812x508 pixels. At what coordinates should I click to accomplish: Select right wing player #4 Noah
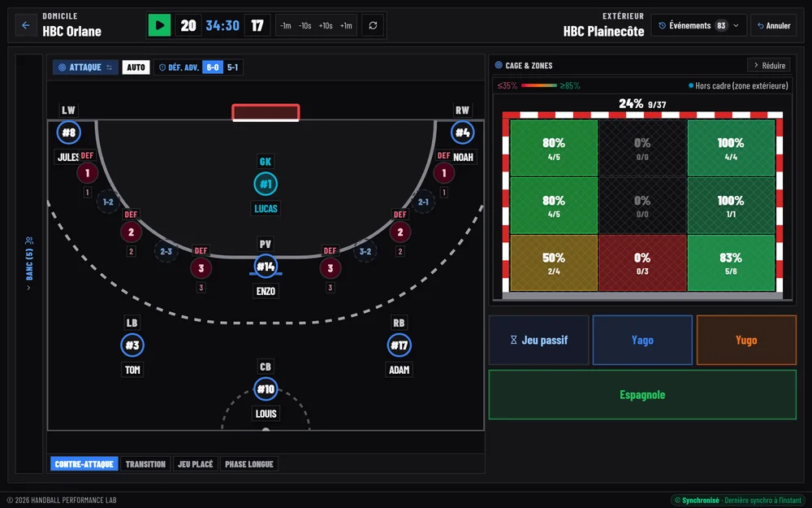(463, 132)
